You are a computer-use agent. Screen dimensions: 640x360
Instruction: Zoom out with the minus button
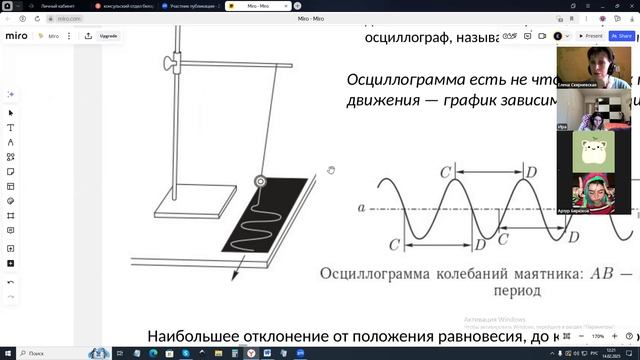pos(582,336)
